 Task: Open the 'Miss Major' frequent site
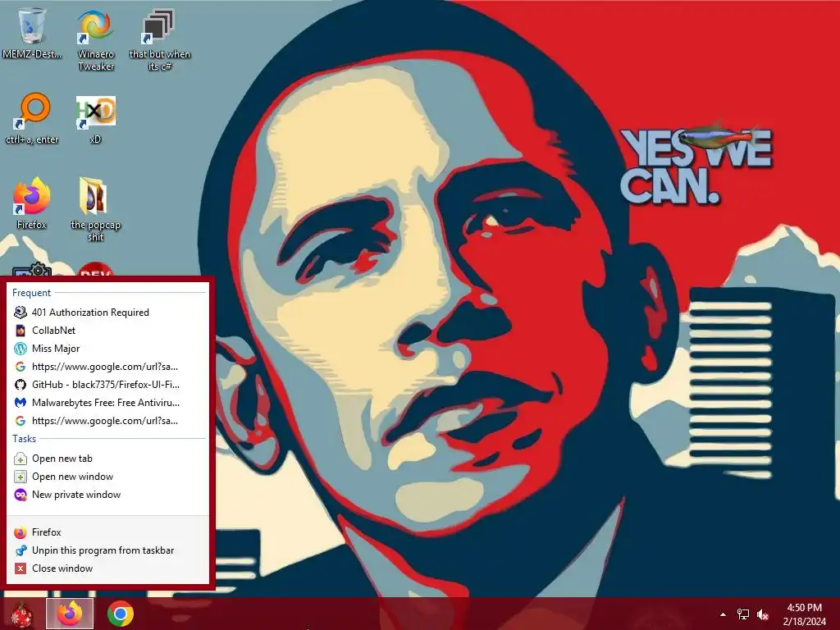coord(107,349)
